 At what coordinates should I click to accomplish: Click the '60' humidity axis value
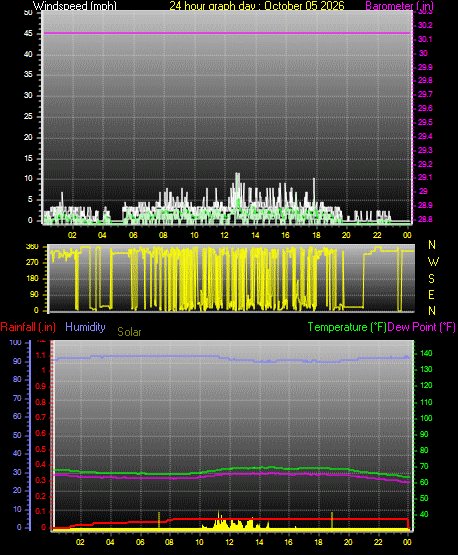click(17, 417)
